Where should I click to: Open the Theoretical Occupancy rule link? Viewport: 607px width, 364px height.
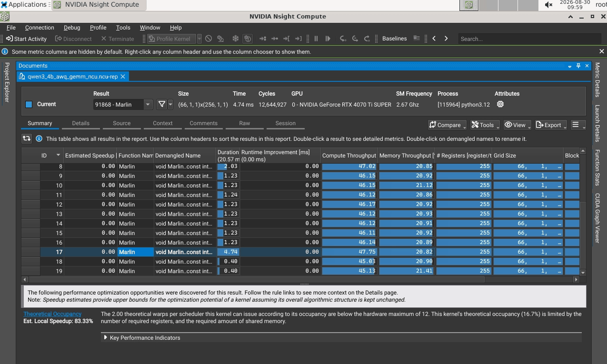pyautogui.click(x=52, y=314)
